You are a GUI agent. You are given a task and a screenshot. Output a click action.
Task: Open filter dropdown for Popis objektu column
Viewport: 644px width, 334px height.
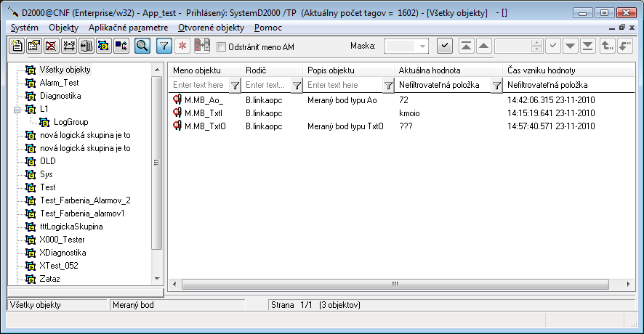[x=389, y=85]
